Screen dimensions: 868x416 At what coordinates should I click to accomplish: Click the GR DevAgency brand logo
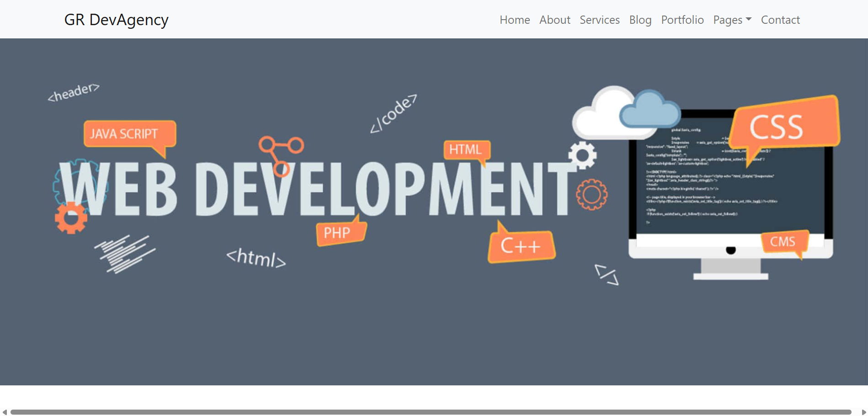116,20
